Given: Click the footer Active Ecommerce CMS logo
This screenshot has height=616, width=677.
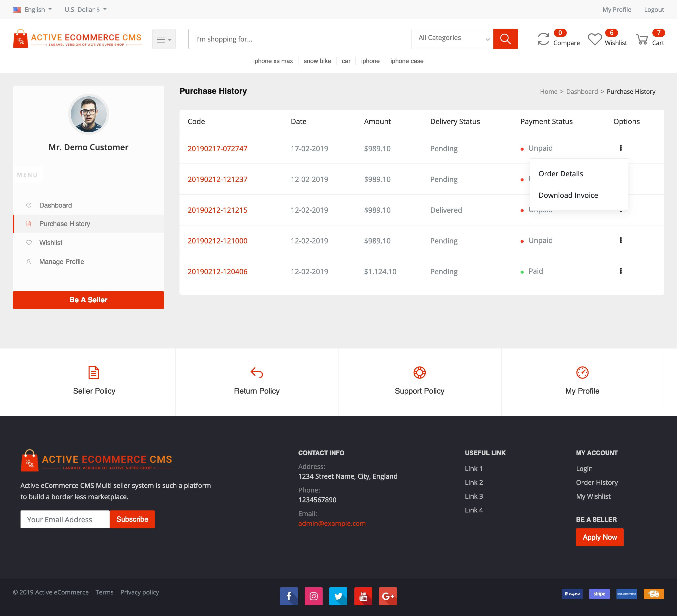Looking at the screenshot, I should [x=97, y=460].
